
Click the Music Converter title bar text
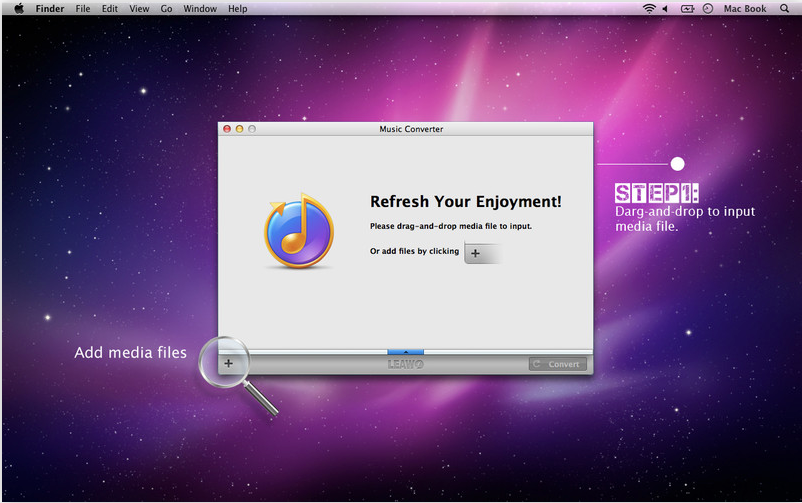(411, 129)
